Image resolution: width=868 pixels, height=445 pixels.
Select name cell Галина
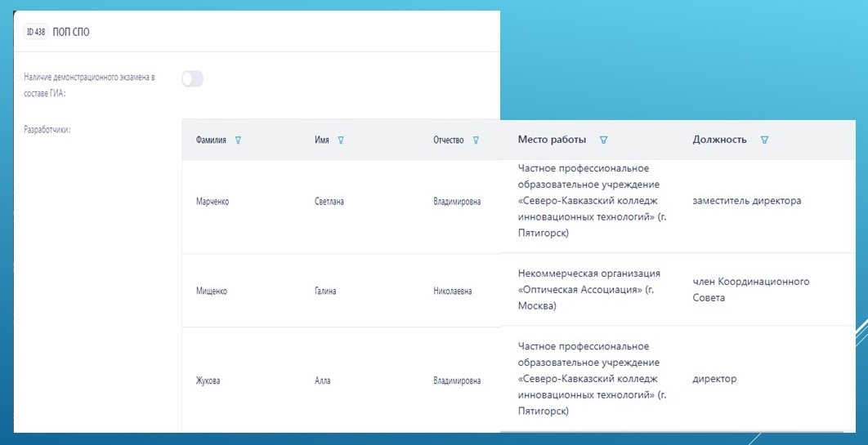(x=326, y=291)
